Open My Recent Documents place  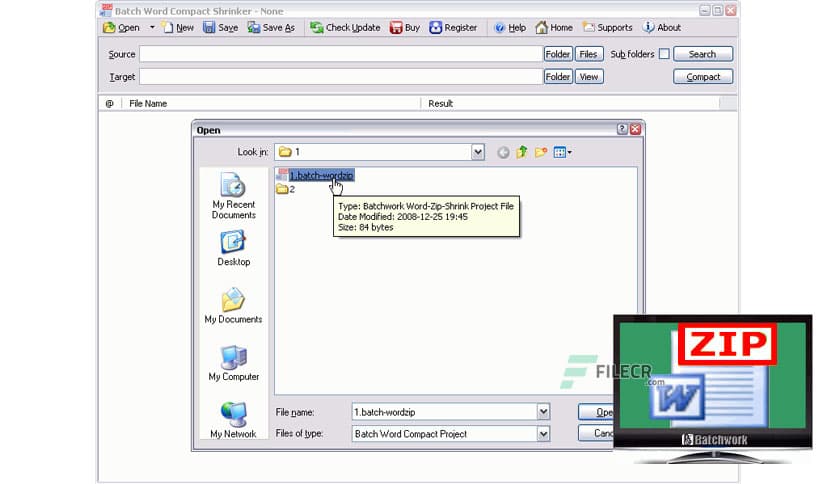pyautogui.click(x=234, y=196)
